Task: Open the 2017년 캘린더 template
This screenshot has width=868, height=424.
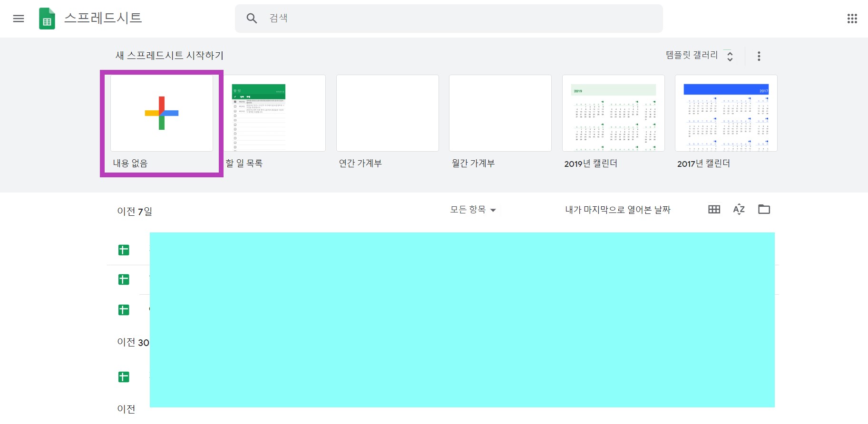Action: (x=726, y=113)
